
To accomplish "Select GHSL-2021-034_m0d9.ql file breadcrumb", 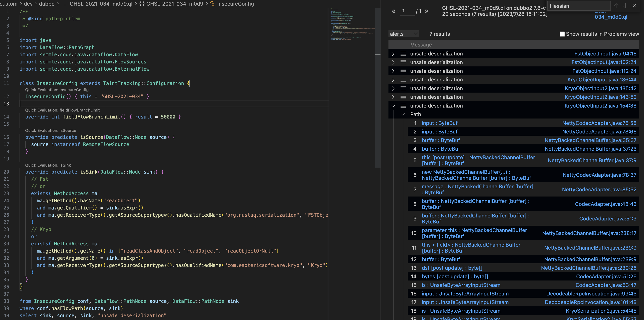I will point(98,4).
